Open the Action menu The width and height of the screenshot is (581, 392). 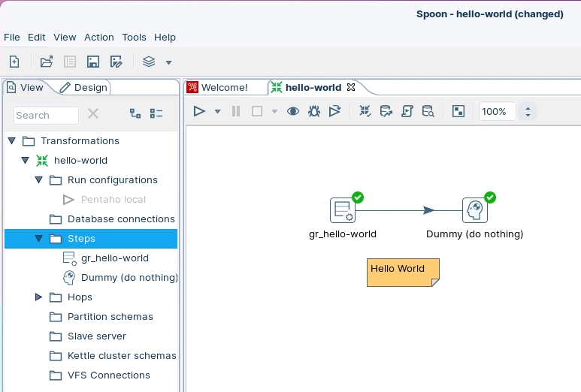(98, 37)
